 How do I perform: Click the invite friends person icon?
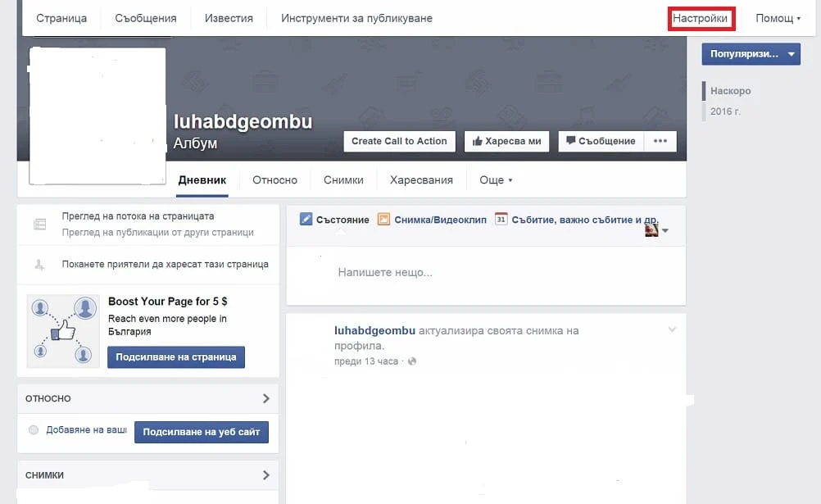tap(39, 265)
